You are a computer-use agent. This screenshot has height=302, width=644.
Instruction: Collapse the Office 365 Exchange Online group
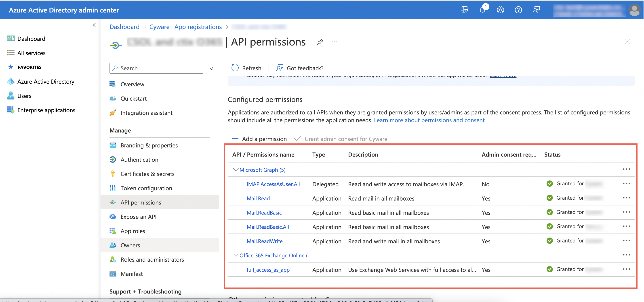236,255
